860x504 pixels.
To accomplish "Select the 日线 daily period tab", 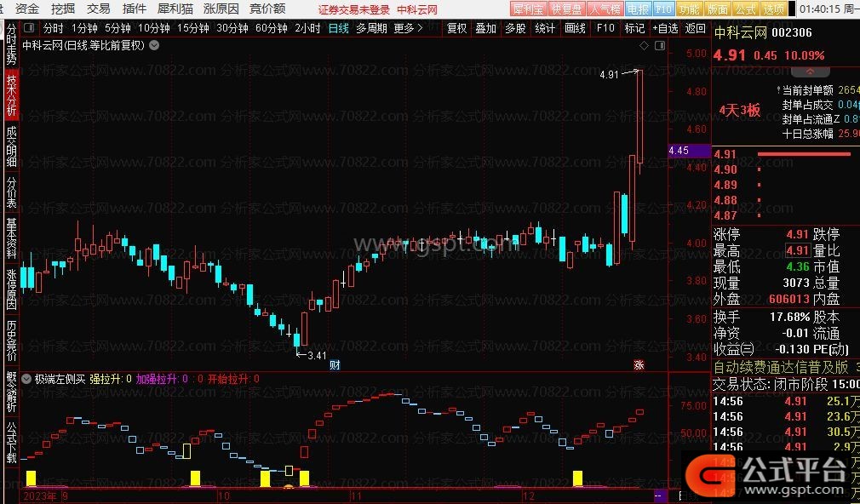I will [x=338, y=27].
